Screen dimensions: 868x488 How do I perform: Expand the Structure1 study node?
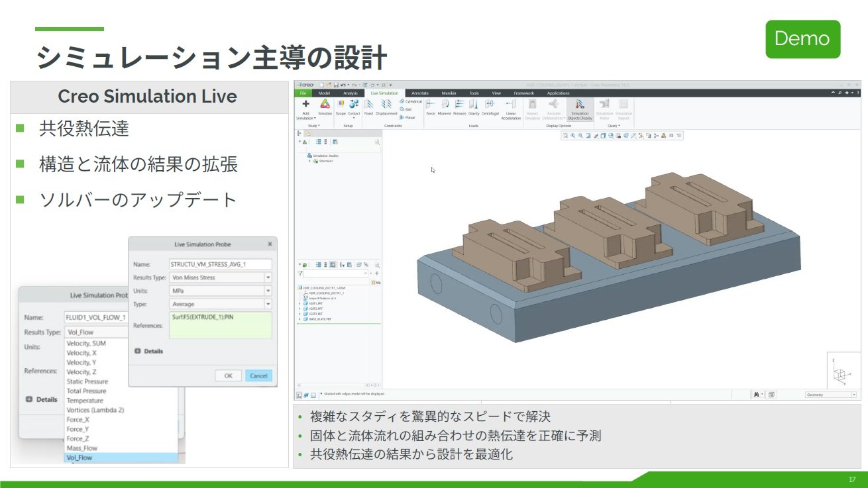click(x=309, y=161)
